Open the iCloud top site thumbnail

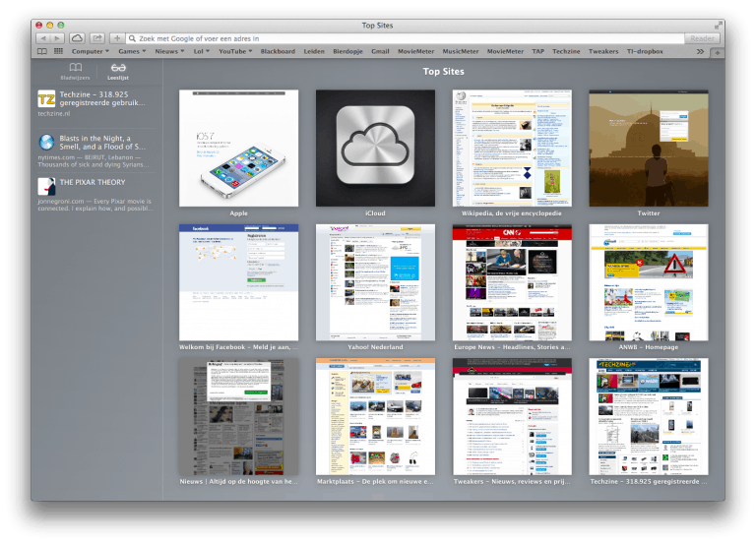[375, 148]
